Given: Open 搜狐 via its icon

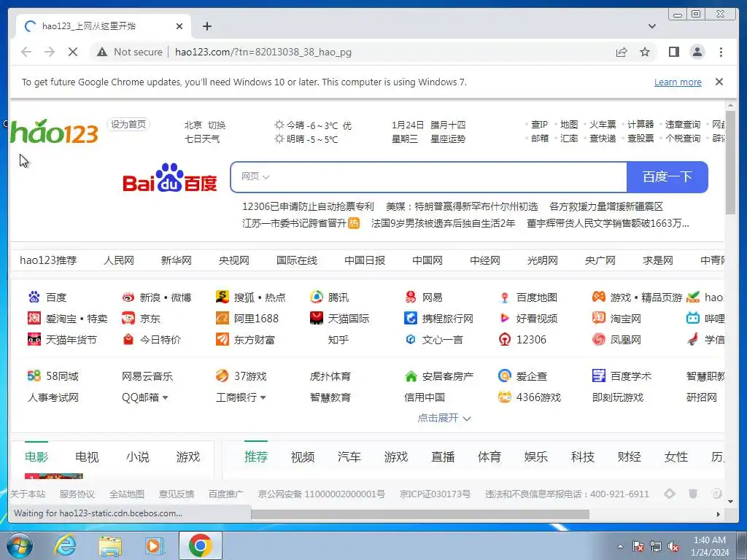Looking at the screenshot, I should point(222,297).
